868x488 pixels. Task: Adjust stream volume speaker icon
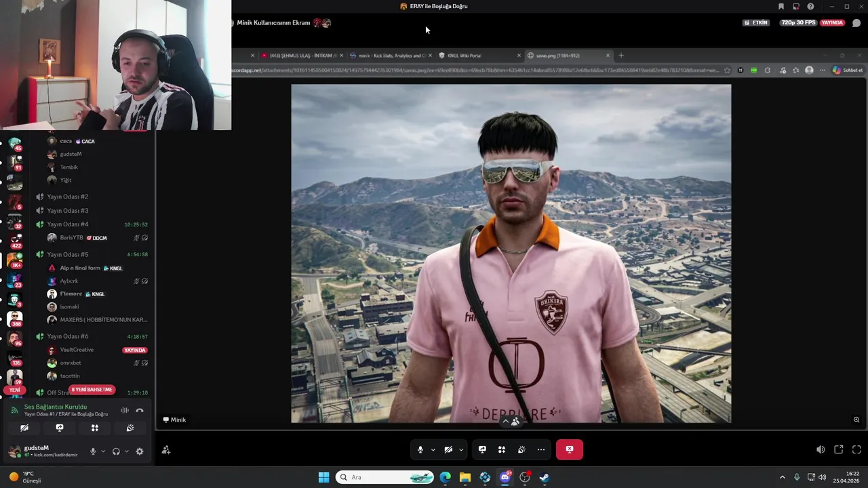[x=821, y=449]
